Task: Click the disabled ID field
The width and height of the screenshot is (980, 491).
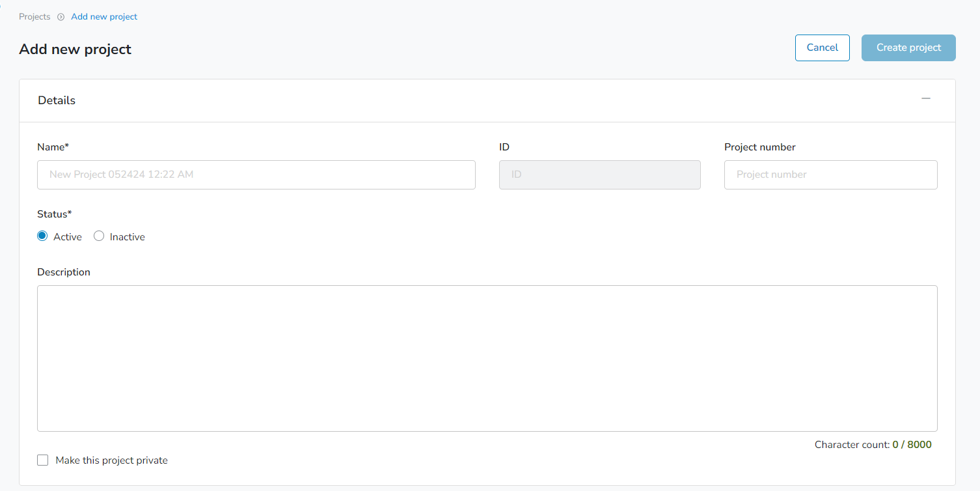Action: [x=599, y=175]
